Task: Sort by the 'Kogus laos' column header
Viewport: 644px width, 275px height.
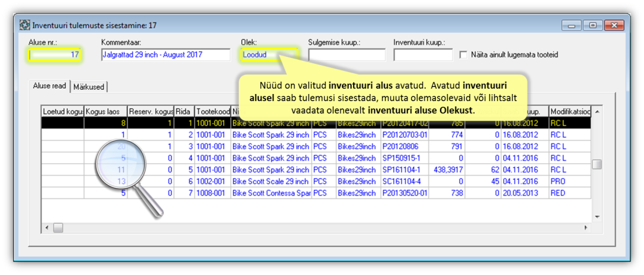Action: point(106,112)
